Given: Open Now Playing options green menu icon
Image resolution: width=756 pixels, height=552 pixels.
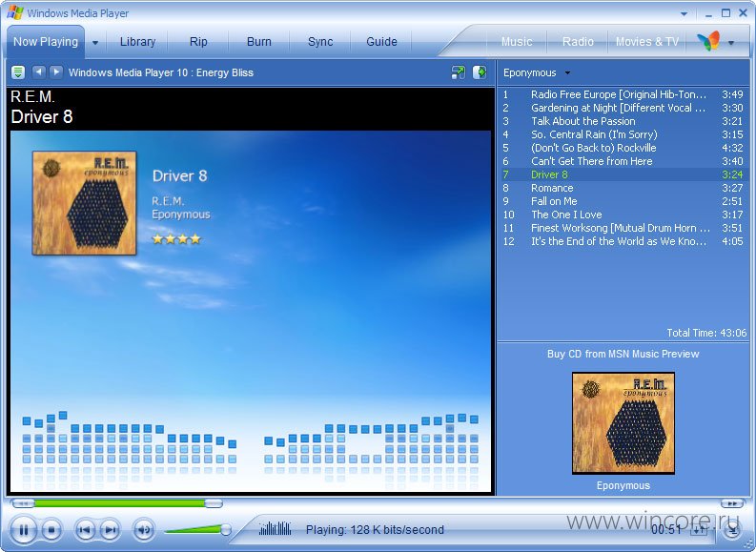Looking at the screenshot, I should [18, 72].
